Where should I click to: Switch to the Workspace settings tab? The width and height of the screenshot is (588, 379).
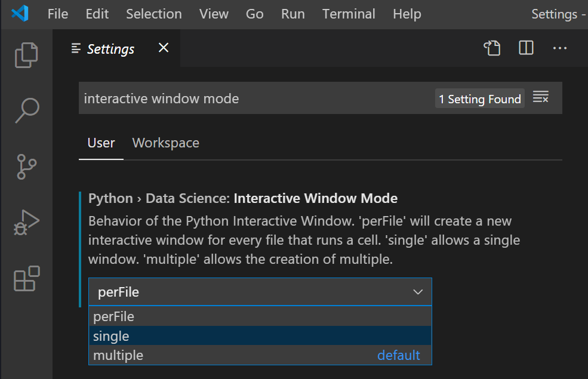click(x=165, y=143)
